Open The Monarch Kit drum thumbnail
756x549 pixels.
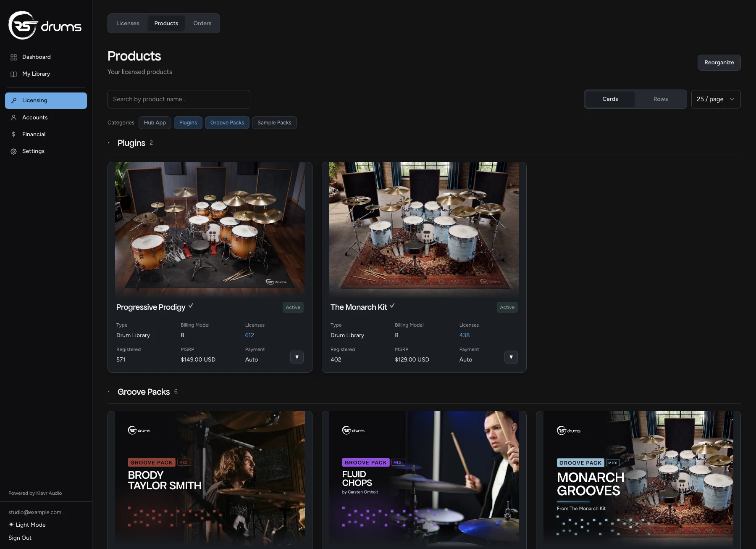(424, 230)
